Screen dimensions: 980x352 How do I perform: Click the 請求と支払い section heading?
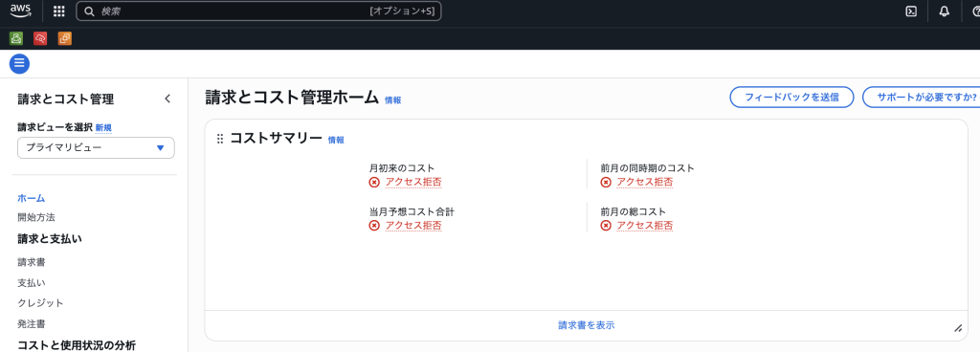point(50,239)
